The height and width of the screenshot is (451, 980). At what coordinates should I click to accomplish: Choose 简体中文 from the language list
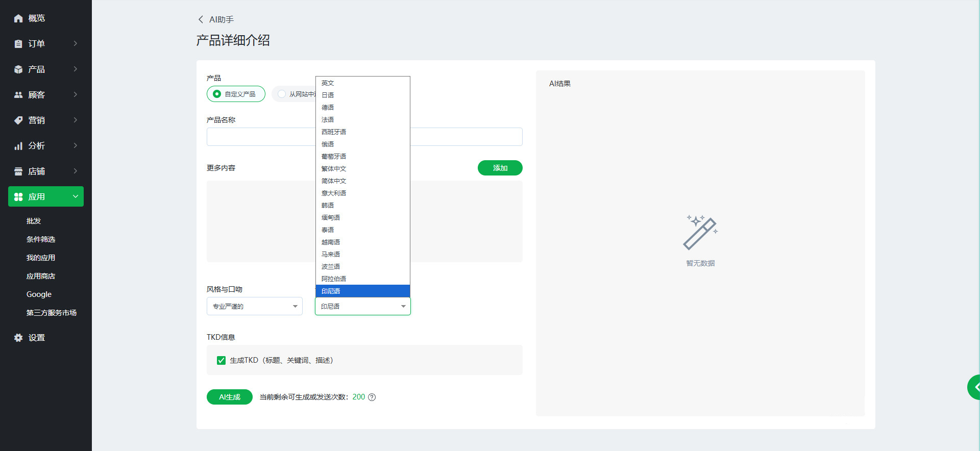(x=334, y=181)
